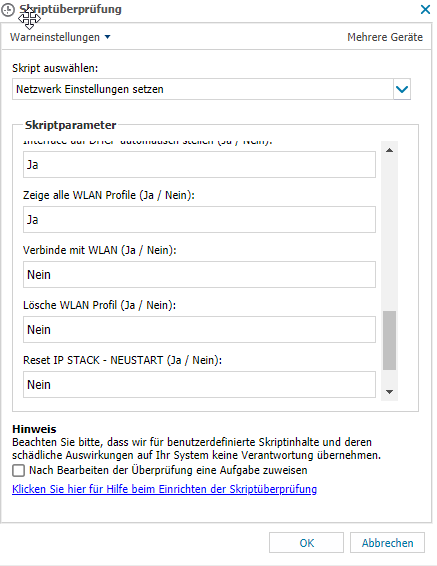Confirm the dialog with OK
437x566 pixels.
pyautogui.click(x=306, y=543)
